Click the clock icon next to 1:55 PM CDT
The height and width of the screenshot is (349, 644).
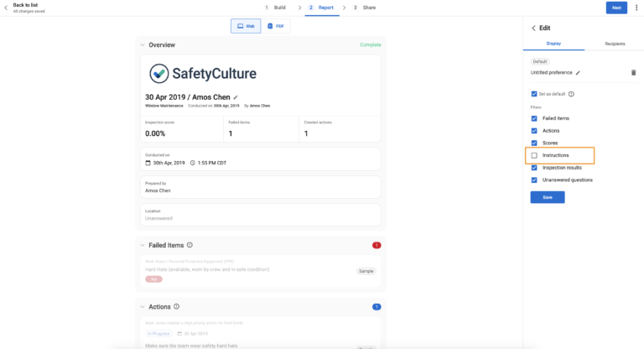click(193, 164)
